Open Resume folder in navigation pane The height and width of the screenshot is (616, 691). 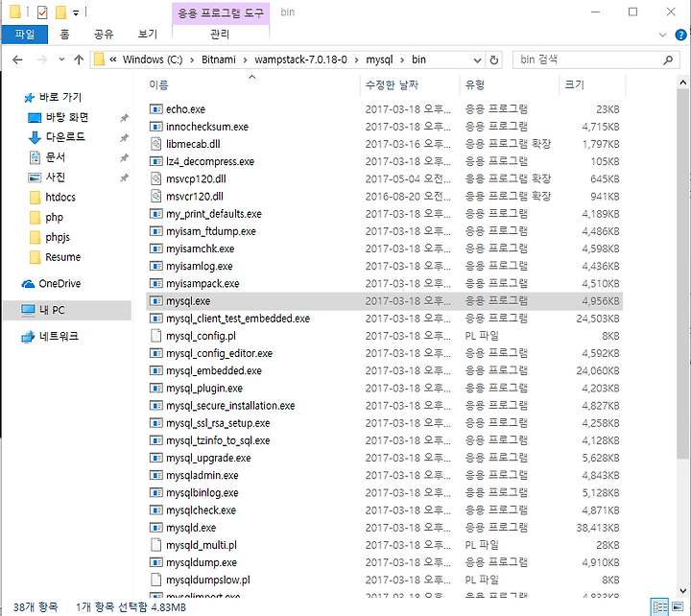(x=63, y=257)
